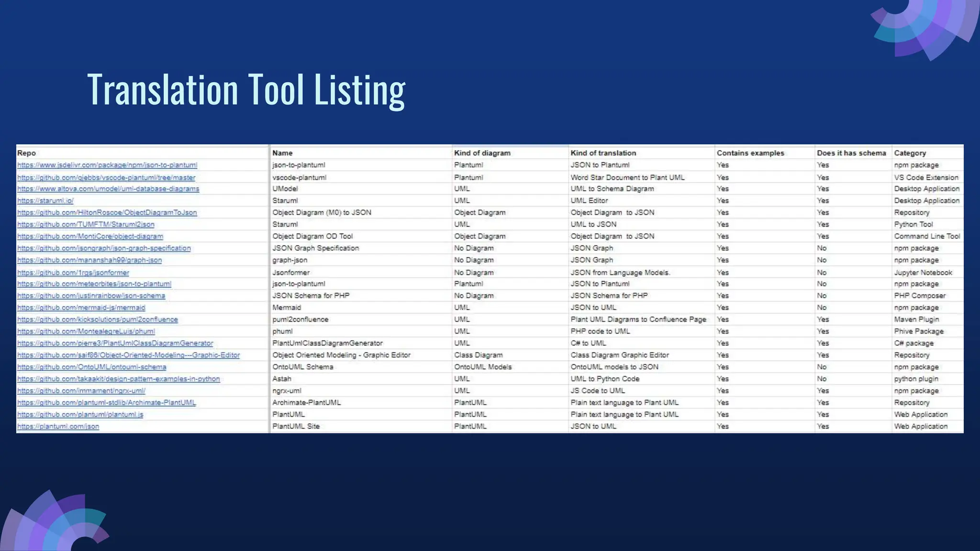The width and height of the screenshot is (980, 551).
Task: Click the Repo column header
Action: pyautogui.click(x=27, y=153)
